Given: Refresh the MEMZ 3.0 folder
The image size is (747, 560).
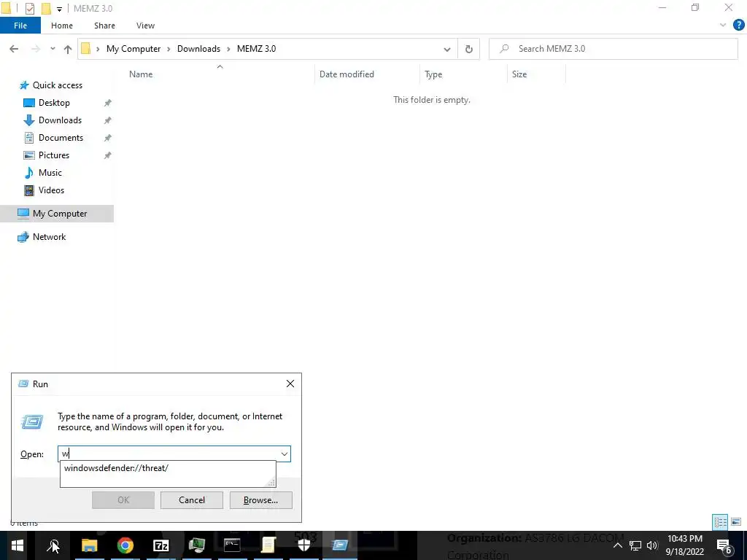Looking at the screenshot, I should click(x=469, y=49).
